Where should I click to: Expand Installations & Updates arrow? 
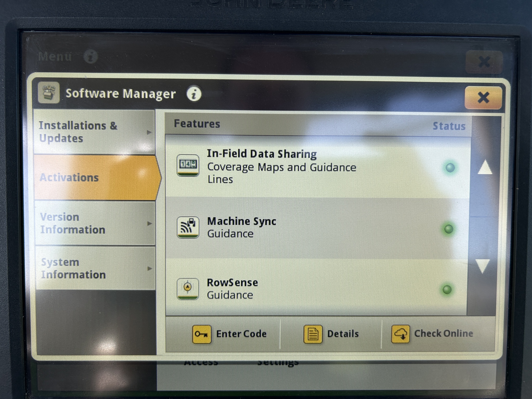pos(149,132)
